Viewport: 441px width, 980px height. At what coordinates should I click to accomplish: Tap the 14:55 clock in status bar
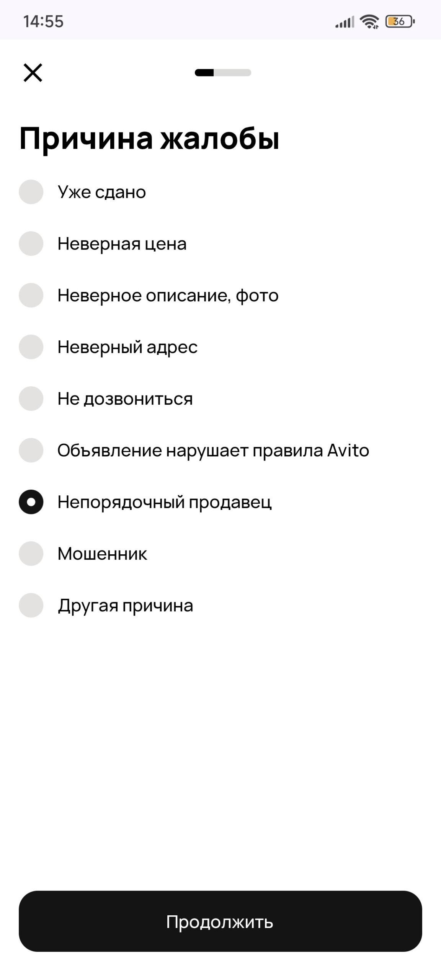click(x=43, y=21)
